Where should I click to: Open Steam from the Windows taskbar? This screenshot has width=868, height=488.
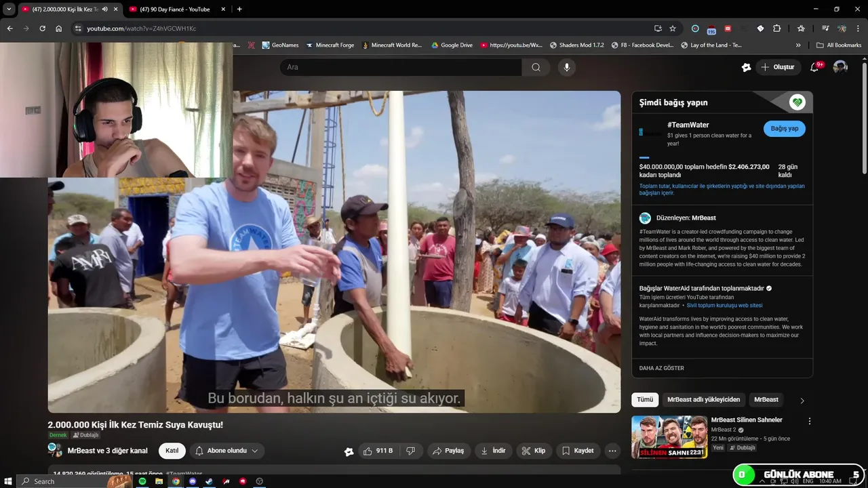(x=208, y=481)
